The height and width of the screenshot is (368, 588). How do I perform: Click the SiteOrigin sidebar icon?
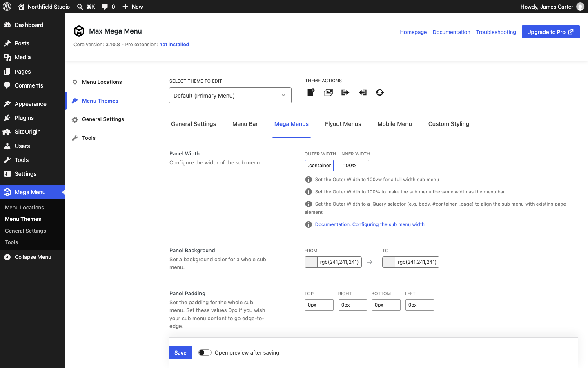[x=7, y=132]
